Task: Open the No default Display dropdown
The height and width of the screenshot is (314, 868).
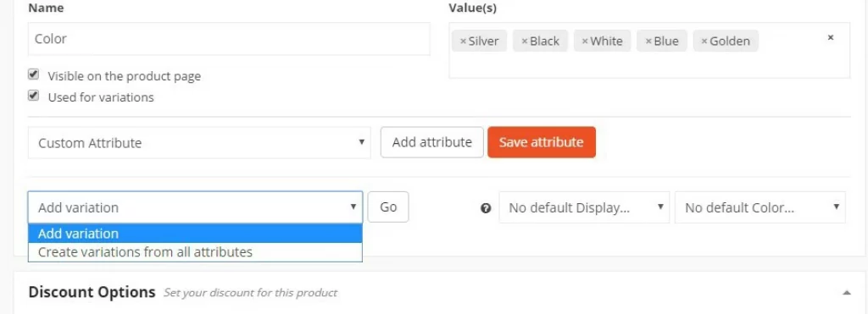Action: click(584, 207)
